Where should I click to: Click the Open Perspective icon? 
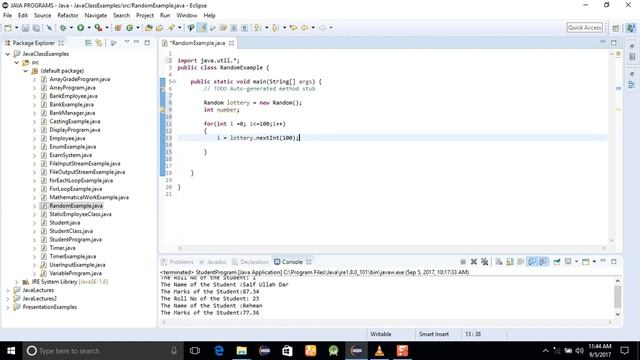616,28
